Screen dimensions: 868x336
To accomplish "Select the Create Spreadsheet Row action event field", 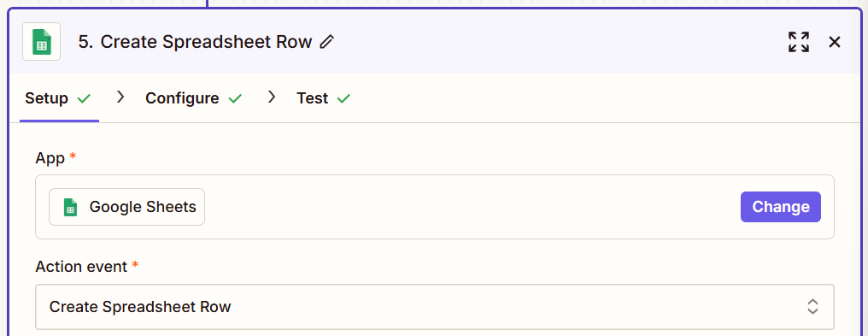I will click(435, 307).
